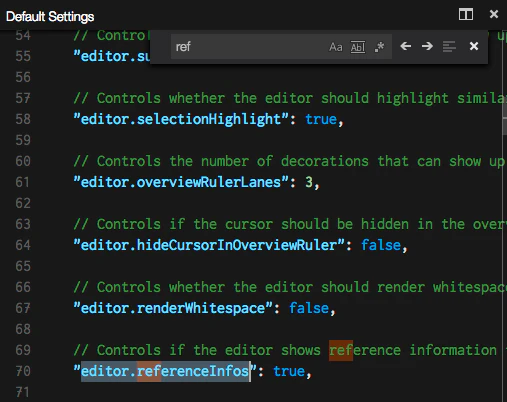Split the Default Settings editor
This screenshot has width=507, height=402.
click(466, 14)
